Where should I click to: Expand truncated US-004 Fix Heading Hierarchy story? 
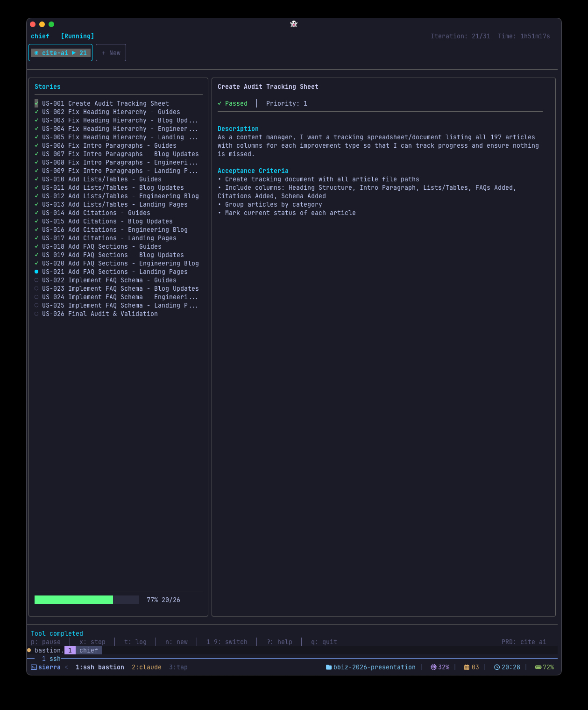pos(120,129)
